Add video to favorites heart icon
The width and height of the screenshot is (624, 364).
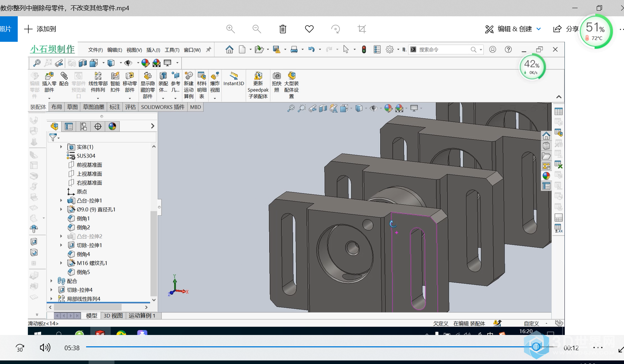(x=309, y=29)
